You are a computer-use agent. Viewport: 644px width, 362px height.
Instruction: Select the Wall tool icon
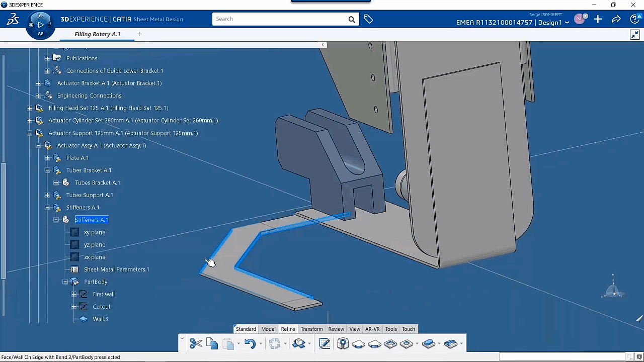pyautogui.click(x=358, y=344)
